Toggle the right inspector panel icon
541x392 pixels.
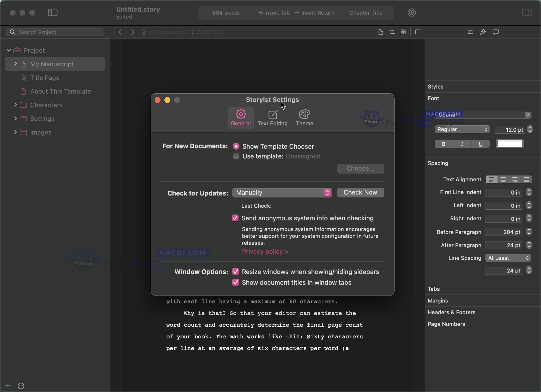[x=527, y=13]
